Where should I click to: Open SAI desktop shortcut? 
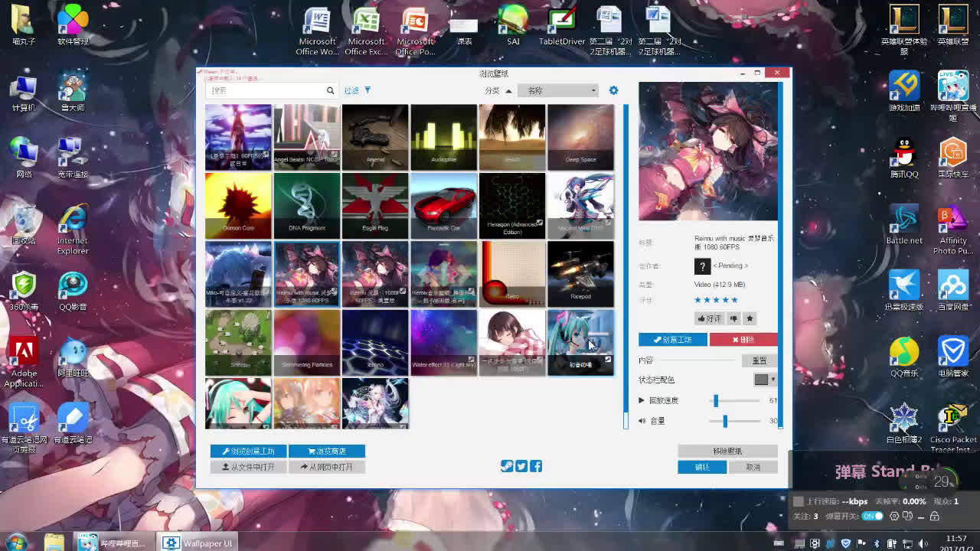tap(513, 26)
